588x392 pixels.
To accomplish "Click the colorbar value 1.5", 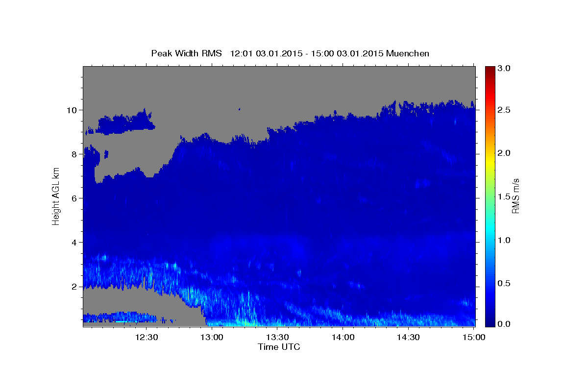I will point(505,196).
